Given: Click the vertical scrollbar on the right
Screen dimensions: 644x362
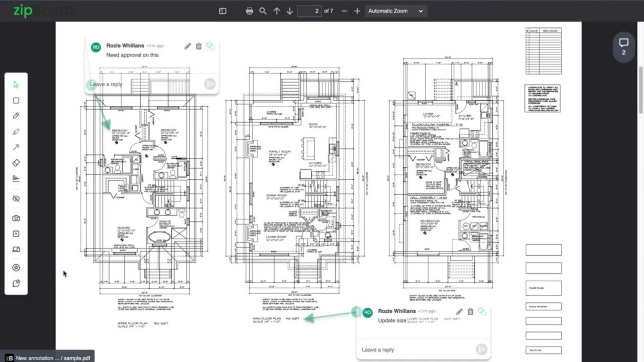Looking at the screenshot, I should [641, 90].
